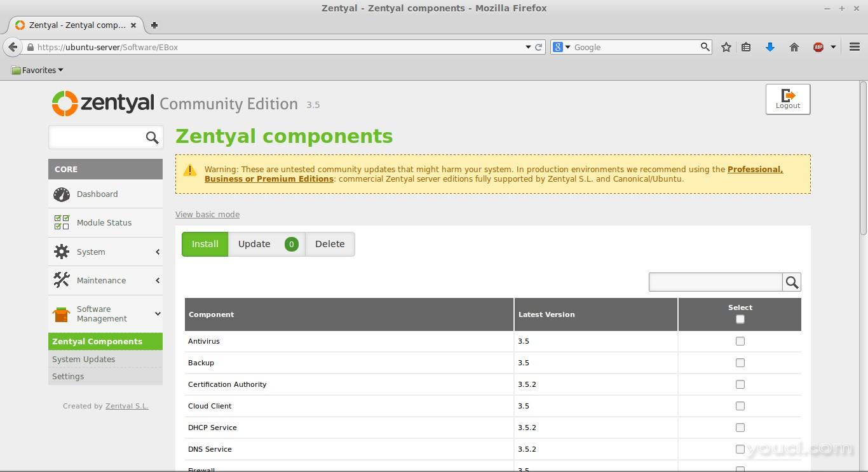Open the Adblock Plus dropdown arrow
Viewport: 868px width, 472px height.
click(x=833, y=47)
